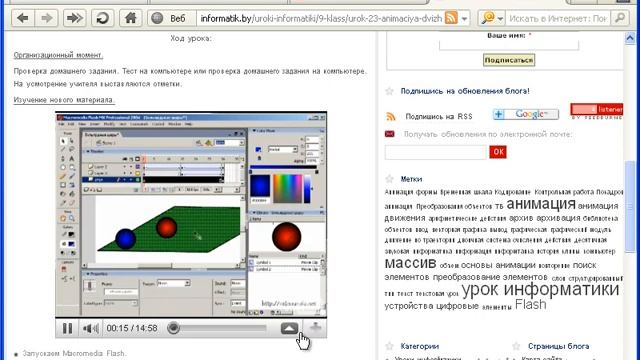Click the magnifier search button in toolbar
This screenshot has width=640, height=360.
tap(620, 18)
